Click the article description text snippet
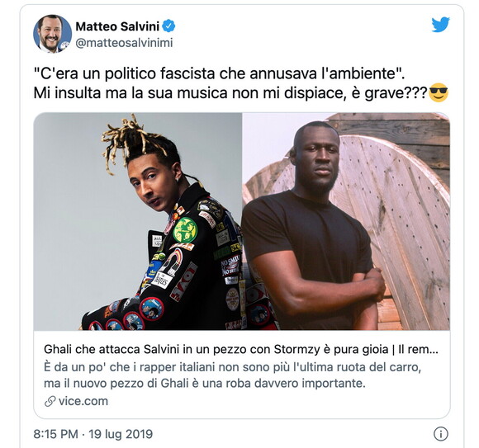Image resolution: width=479 pixels, height=448 pixels. click(232, 375)
